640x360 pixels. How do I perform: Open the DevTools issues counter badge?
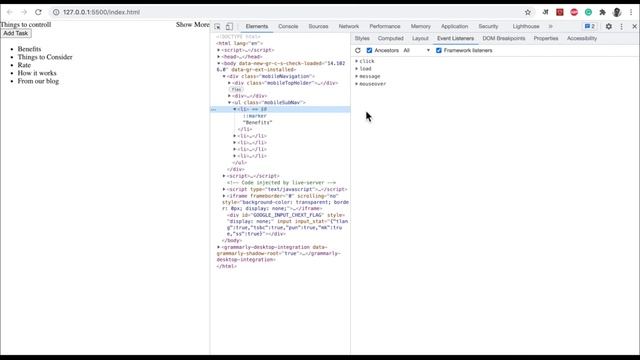click(590, 27)
